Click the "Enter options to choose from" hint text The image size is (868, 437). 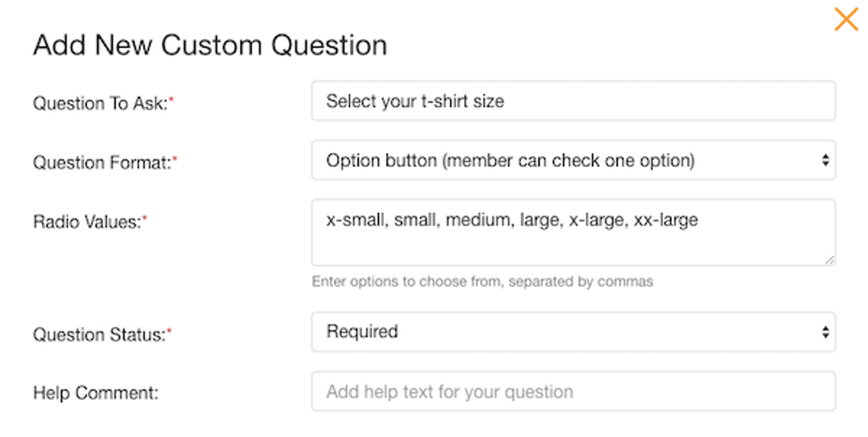pyautogui.click(x=482, y=282)
